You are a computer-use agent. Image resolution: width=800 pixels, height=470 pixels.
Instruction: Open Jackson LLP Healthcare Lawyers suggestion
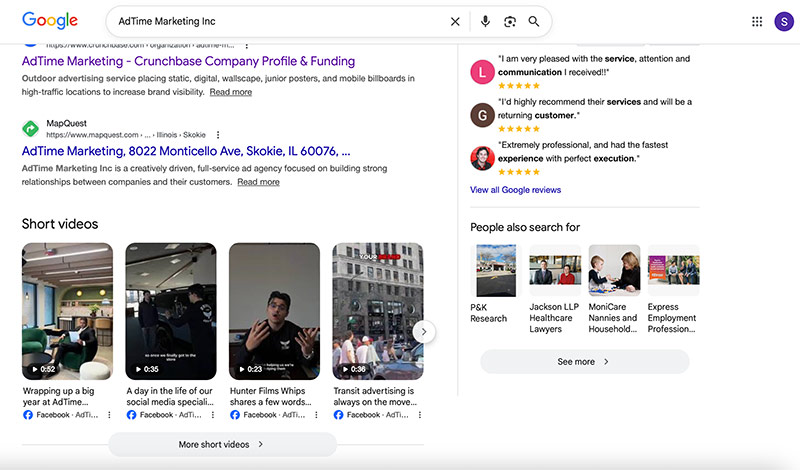(x=555, y=289)
